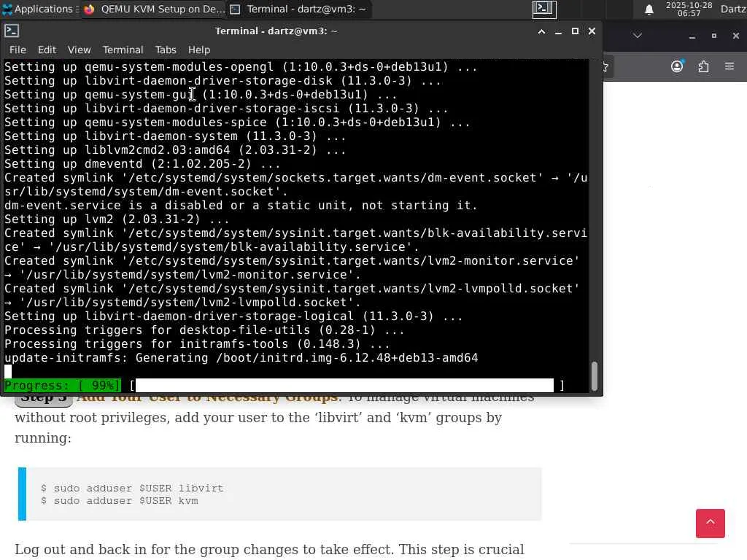747x560 pixels.
Task: Click the 'dm-event.service is a disabled' terminal line
Action: tap(241, 205)
